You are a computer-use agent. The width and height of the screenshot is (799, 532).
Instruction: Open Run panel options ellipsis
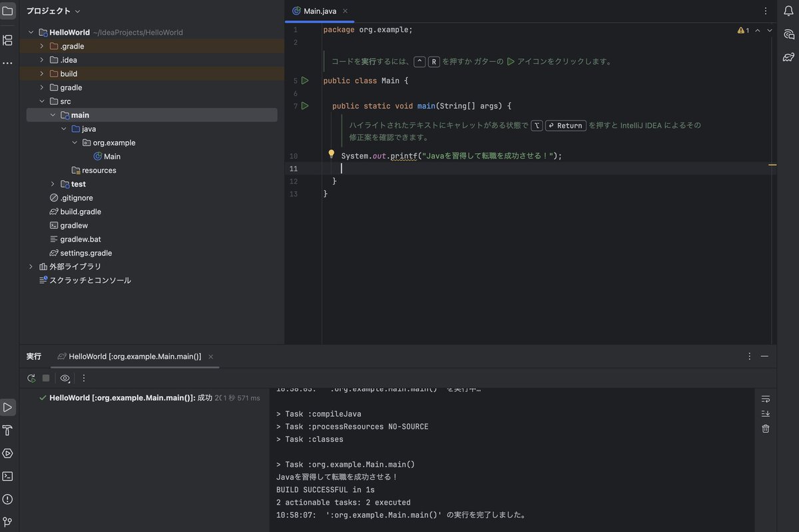(x=750, y=356)
